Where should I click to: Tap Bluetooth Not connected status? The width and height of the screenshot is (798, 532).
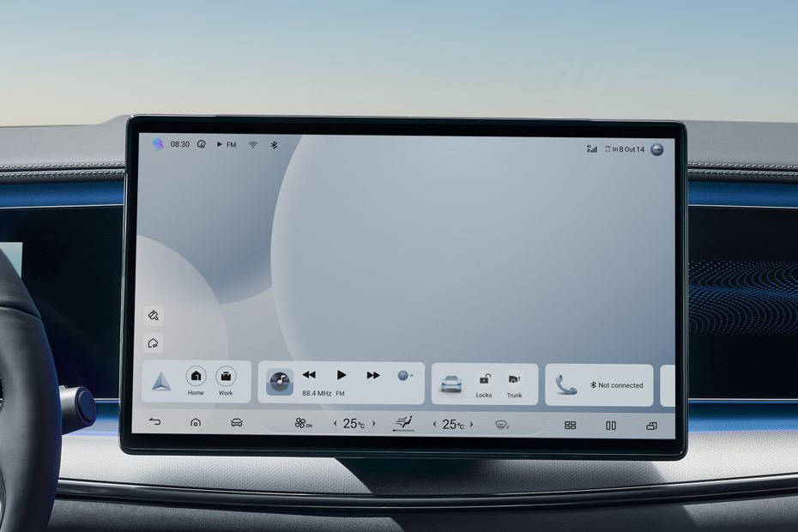click(x=616, y=385)
